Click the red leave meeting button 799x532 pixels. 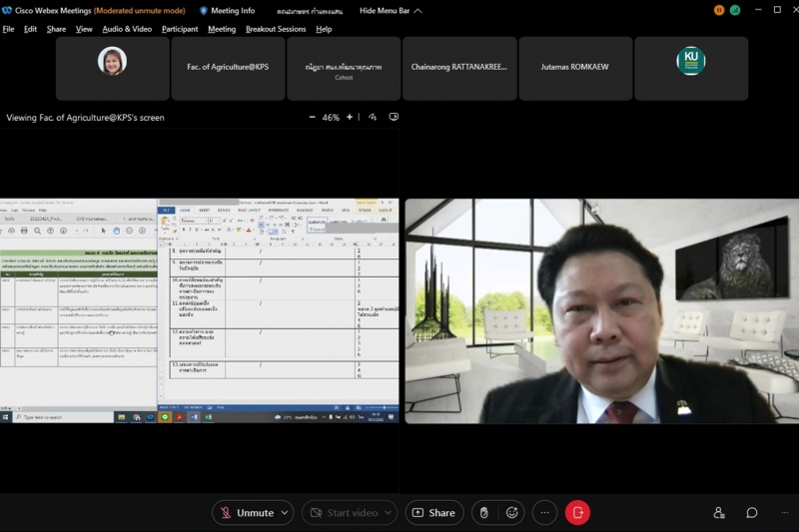(x=577, y=512)
